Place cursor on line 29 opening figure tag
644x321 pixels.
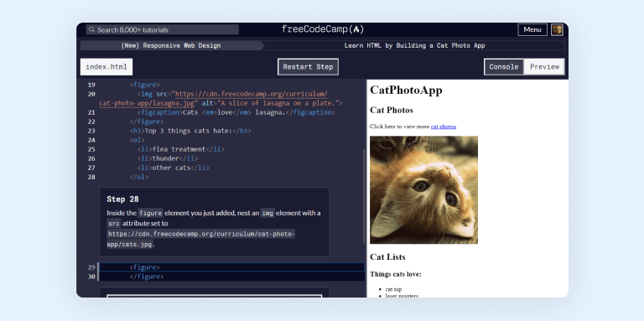coord(145,267)
